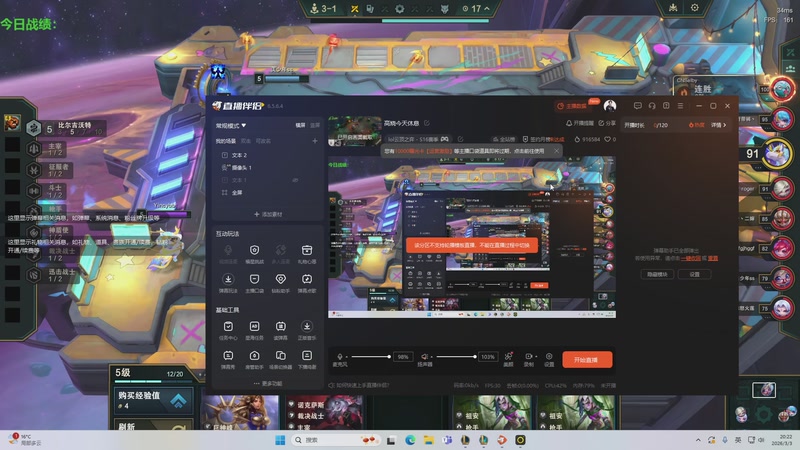
Task: Open the 读弹幕 read-danmaku icon
Action: 281,327
